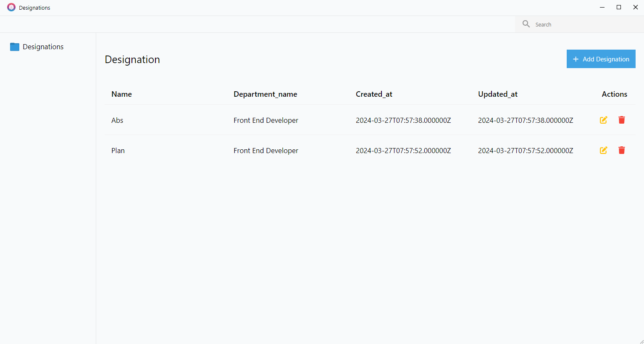
Task: Select the Plan name cell
Action: point(118,151)
